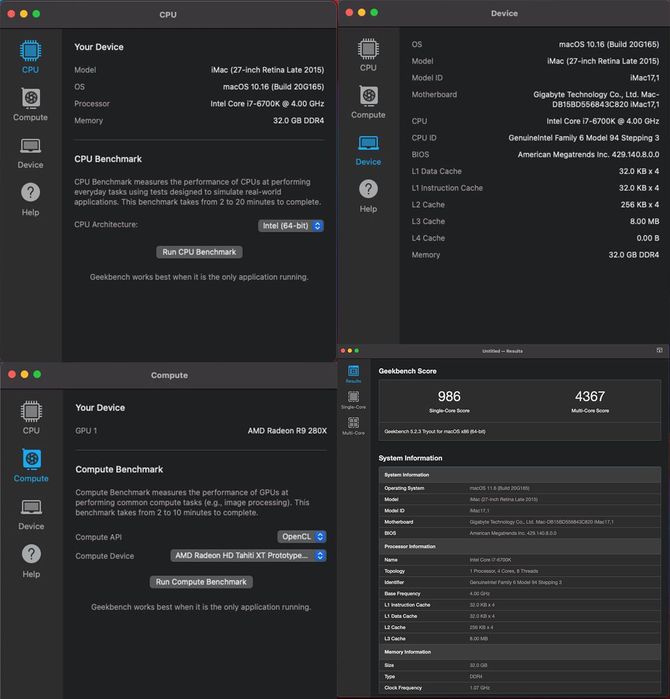Screen dimensions: 670x699
Task: Click AMD Radeon R9 280X GPU 1 value
Action: (x=287, y=431)
